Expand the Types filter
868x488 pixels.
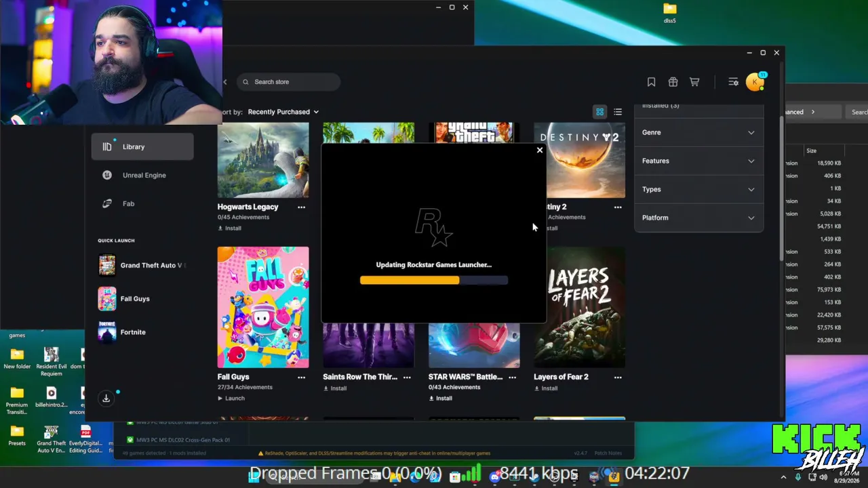(698, 189)
